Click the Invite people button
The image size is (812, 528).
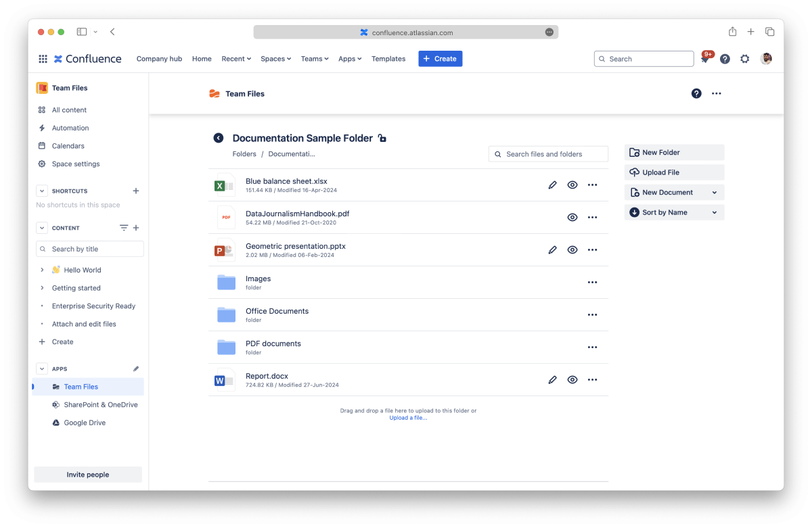(x=88, y=475)
